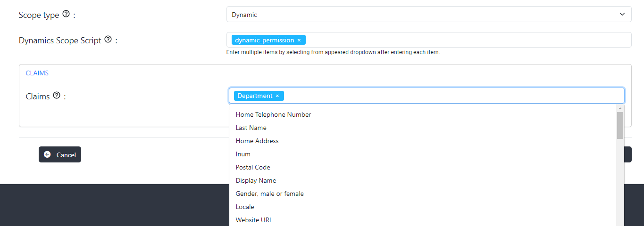Remove the Department claim tag
Screen dimensions: 644x226
tap(277, 96)
